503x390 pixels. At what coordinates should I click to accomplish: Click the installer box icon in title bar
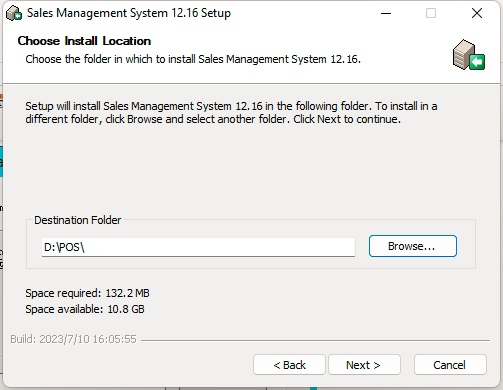[14, 13]
